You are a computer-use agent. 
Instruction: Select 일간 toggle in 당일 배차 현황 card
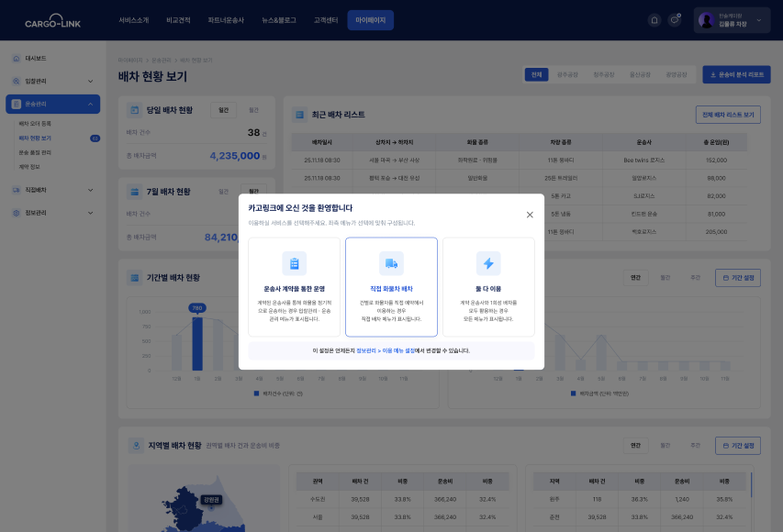point(224,110)
